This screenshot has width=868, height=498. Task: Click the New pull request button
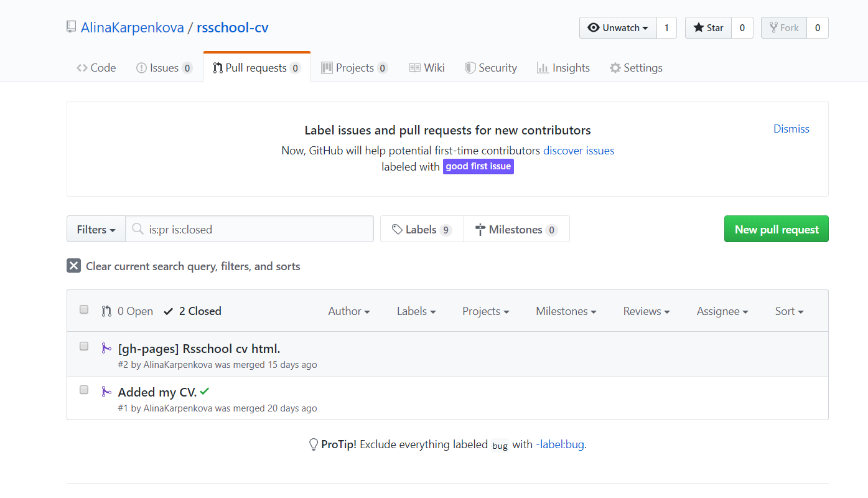click(x=776, y=228)
